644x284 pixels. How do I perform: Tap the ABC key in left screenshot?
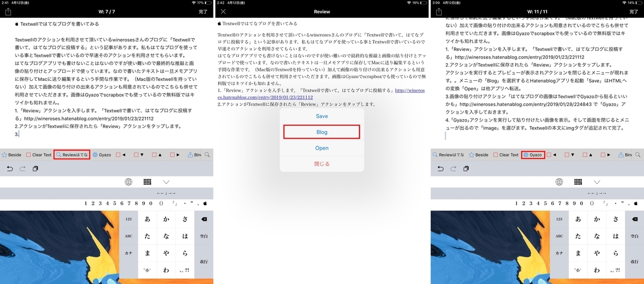[x=128, y=236]
